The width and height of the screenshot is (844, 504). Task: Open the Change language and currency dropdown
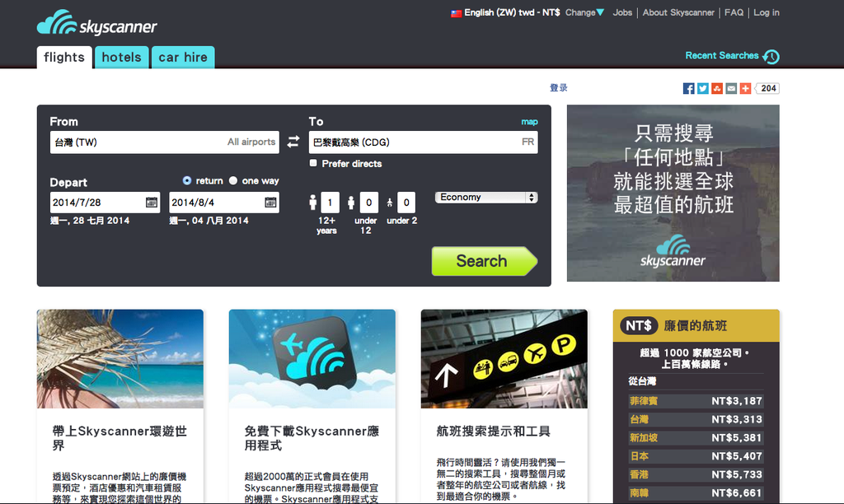pos(584,12)
